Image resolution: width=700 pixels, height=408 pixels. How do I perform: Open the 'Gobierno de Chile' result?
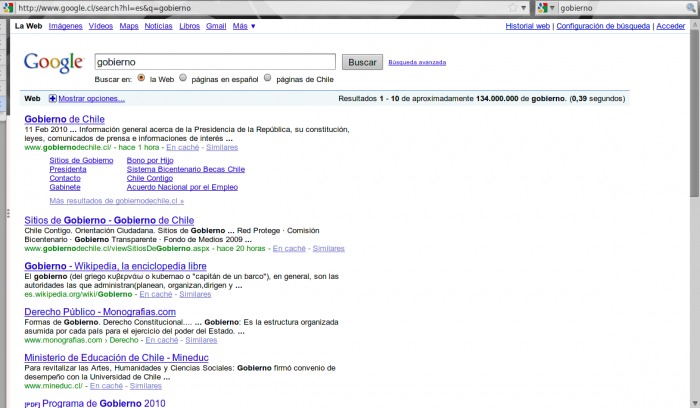coord(65,119)
